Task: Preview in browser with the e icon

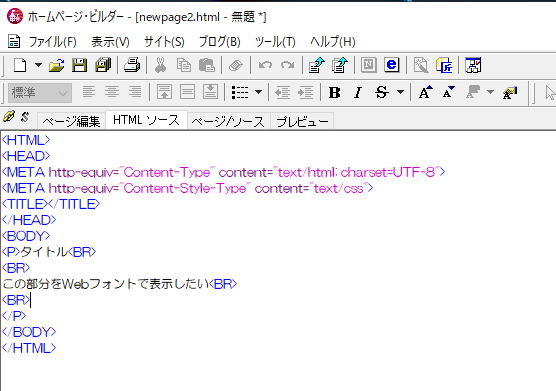Action: click(391, 65)
